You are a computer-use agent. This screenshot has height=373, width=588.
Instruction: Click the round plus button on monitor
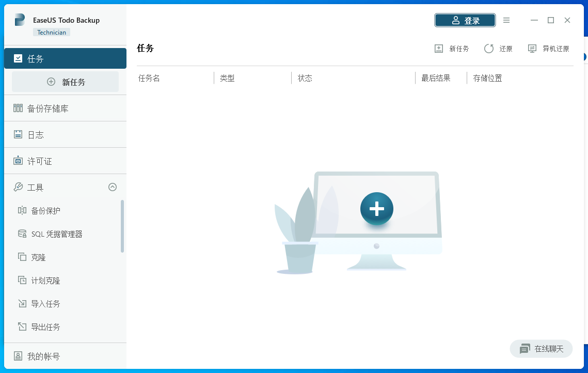[x=376, y=209]
